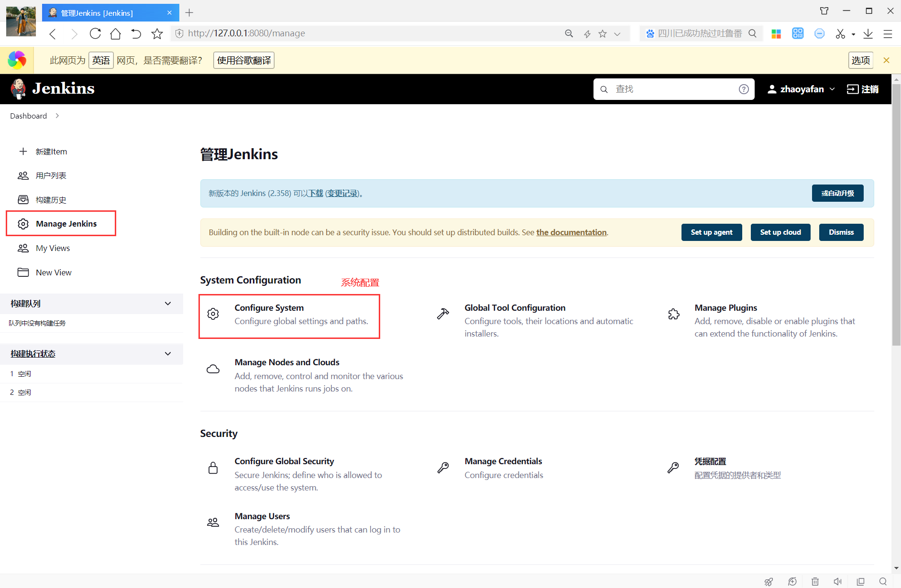Open Configure Global Security
This screenshot has height=588, width=901.
click(x=284, y=461)
